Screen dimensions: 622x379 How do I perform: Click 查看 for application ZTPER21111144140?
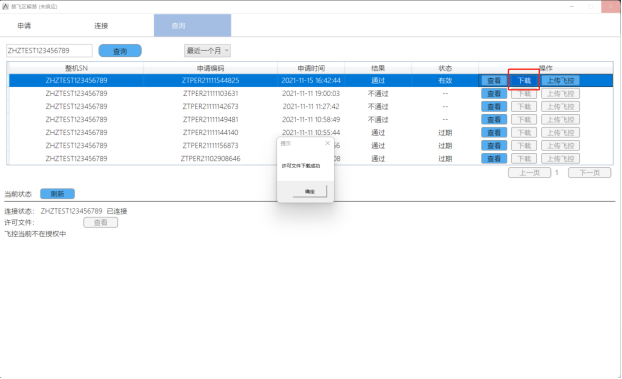tap(494, 133)
